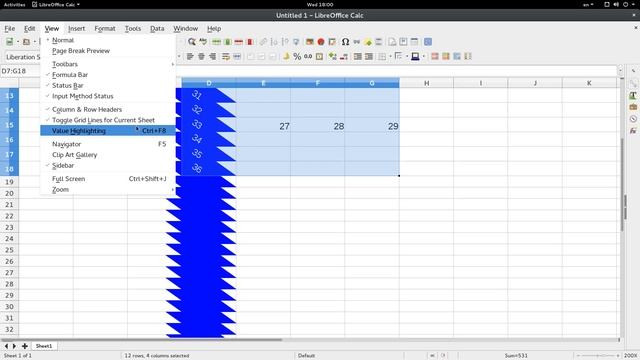Merge and center the selected cells

(x=237, y=56)
